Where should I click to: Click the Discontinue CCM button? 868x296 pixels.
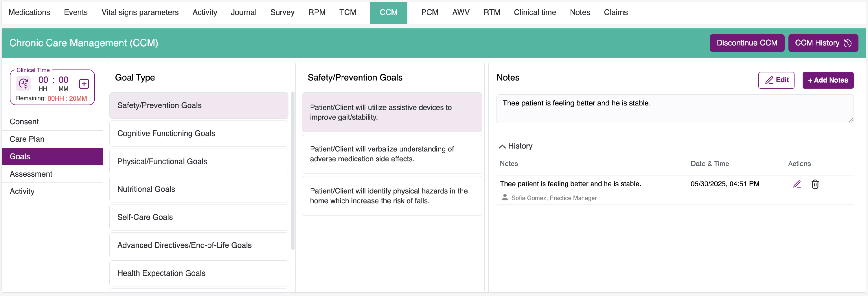747,43
